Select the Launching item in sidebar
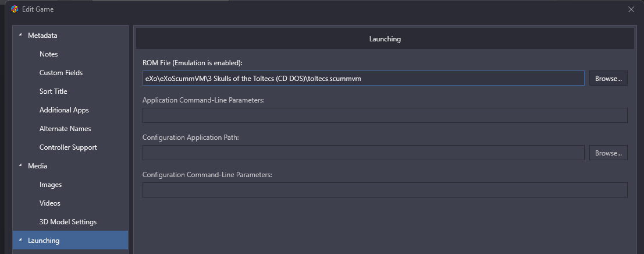The image size is (644, 254). [x=70, y=240]
